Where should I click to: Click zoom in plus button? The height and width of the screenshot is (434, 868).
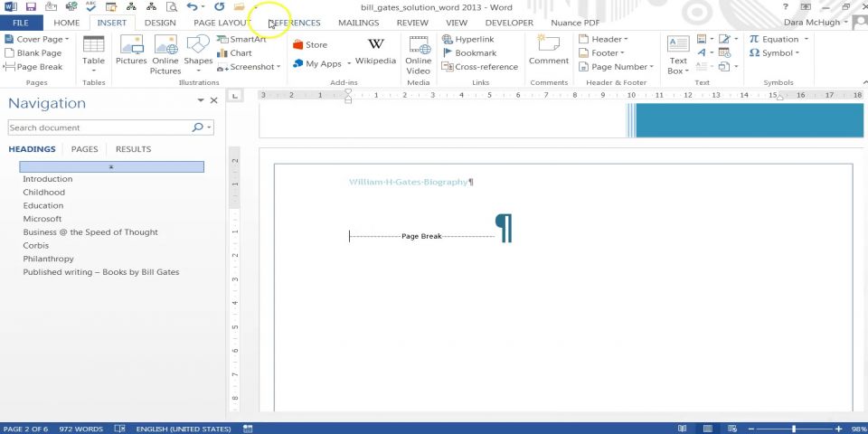[x=839, y=429]
